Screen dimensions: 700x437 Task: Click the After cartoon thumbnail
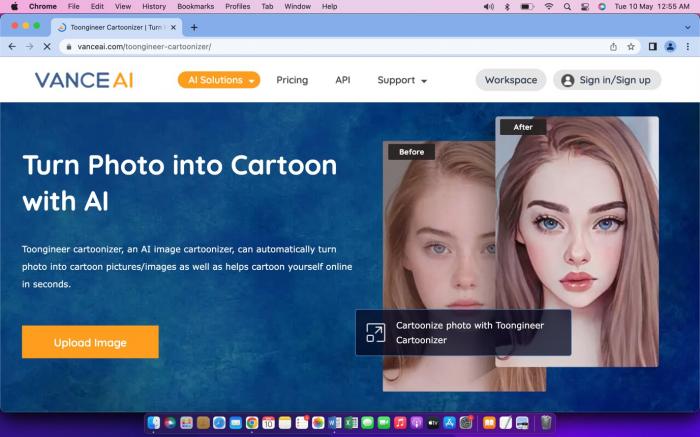(577, 241)
